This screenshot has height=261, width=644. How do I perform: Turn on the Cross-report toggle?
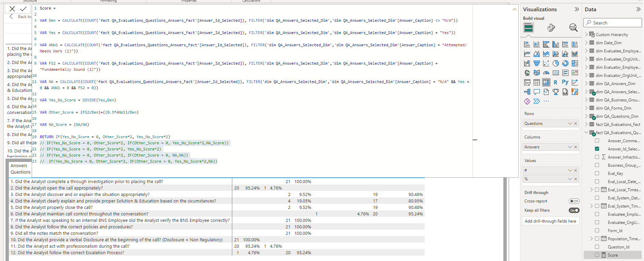[574, 201]
